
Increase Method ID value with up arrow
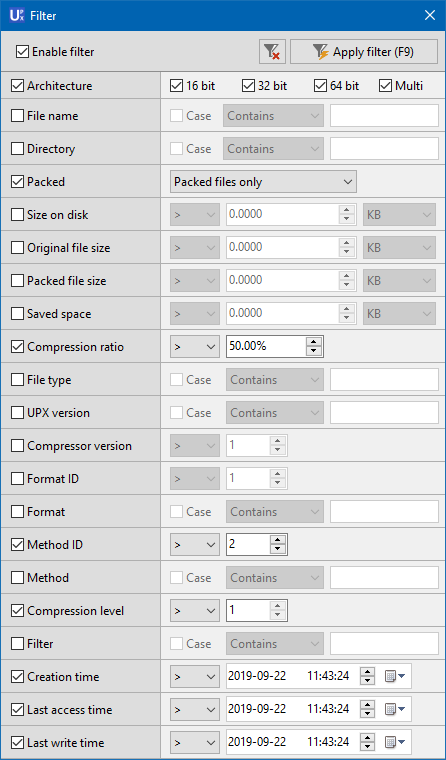point(277,540)
